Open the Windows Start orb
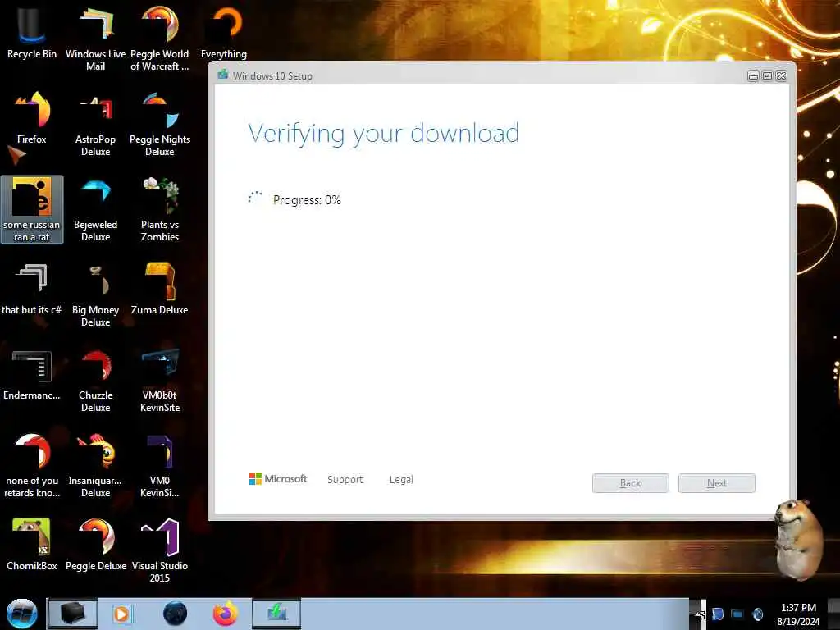This screenshot has width=840, height=630. (21, 614)
